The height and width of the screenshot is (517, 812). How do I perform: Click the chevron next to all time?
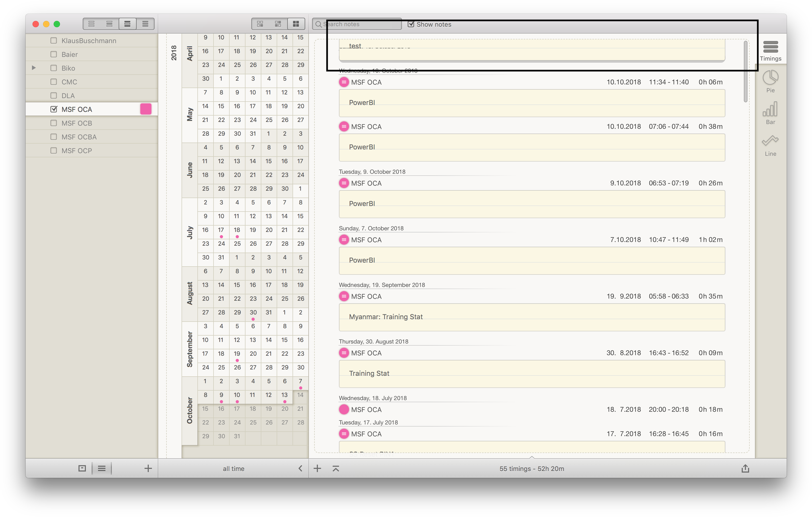tap(300, 468)
